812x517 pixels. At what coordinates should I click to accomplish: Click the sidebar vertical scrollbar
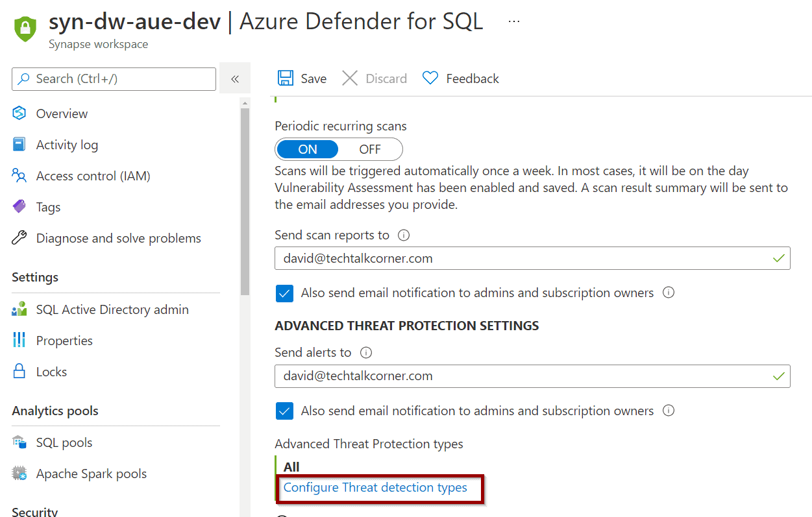click(245, 201)
